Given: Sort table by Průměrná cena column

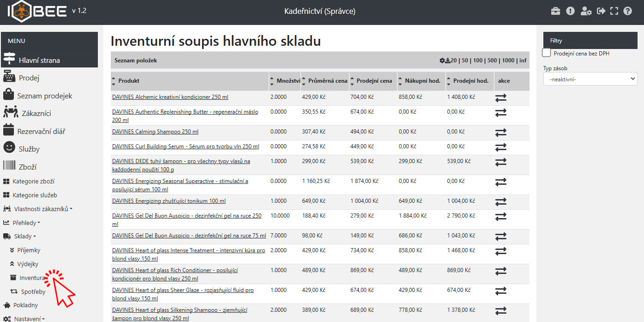Looking at the screenshot, I should pyautogui.click(x=325, y=81).
